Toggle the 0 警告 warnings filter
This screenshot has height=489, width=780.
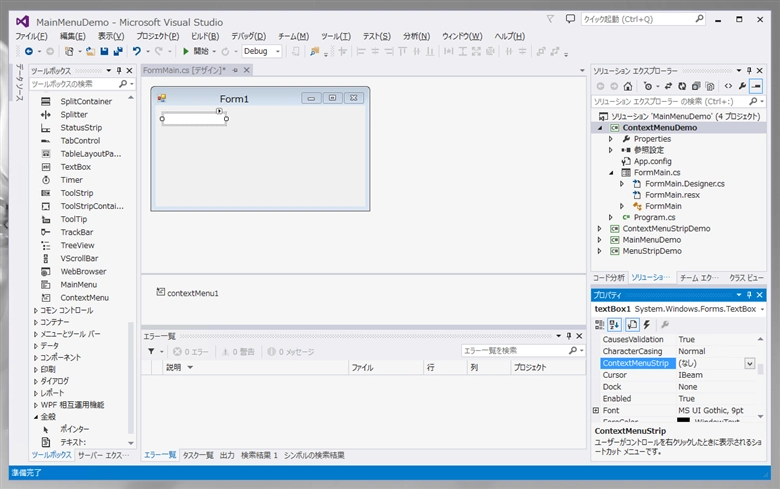[x=238, y=352]
